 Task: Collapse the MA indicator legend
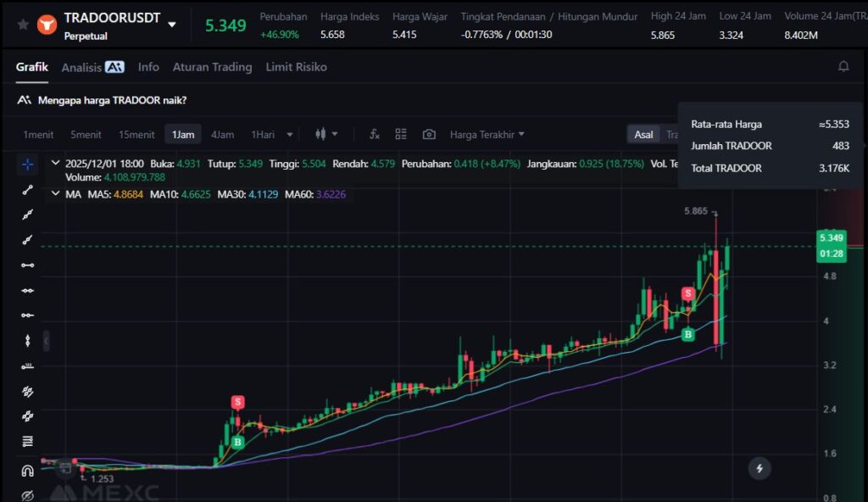click(56, 194)
